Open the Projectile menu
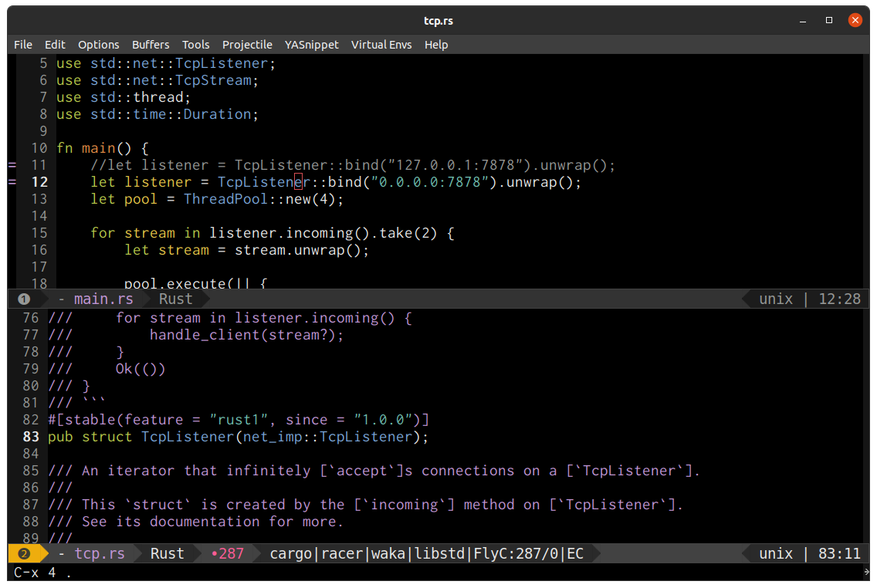The width and height of the screenshot is (877, 588). (247, 45)
